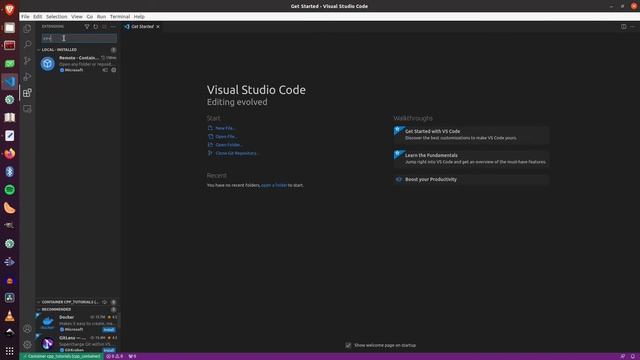
Task: Install the Docker extension
Action: click(109, 329)
